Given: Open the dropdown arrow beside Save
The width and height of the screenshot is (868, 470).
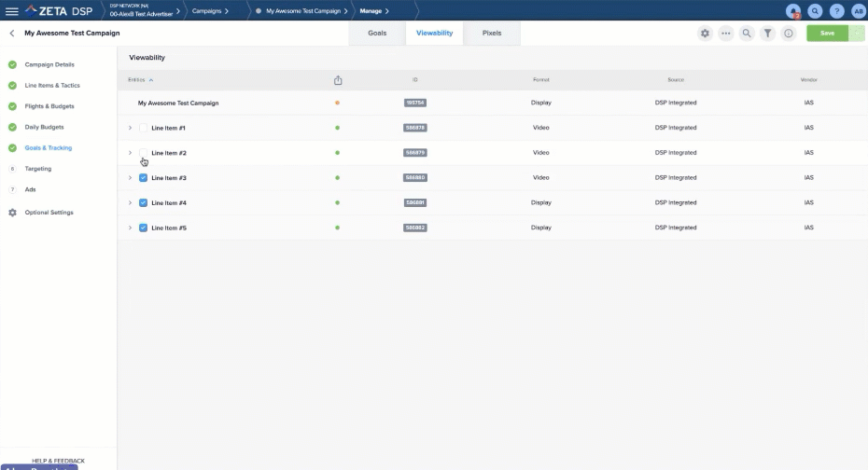Looking at the screenshot, I should click(856, 33).
